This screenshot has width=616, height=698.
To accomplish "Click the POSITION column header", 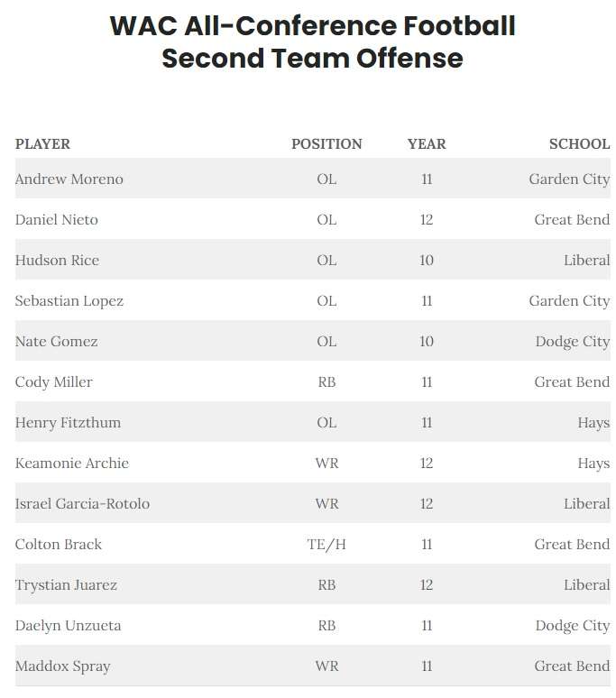I will click(x=326, y=143).
